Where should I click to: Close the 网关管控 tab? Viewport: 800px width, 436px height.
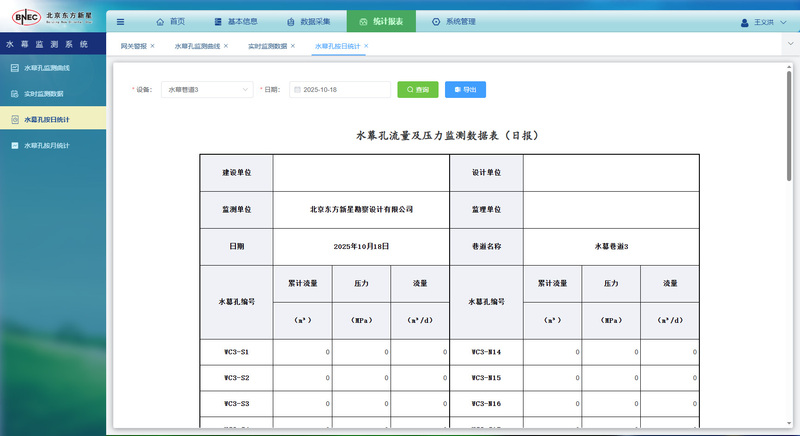pos(152,46)
